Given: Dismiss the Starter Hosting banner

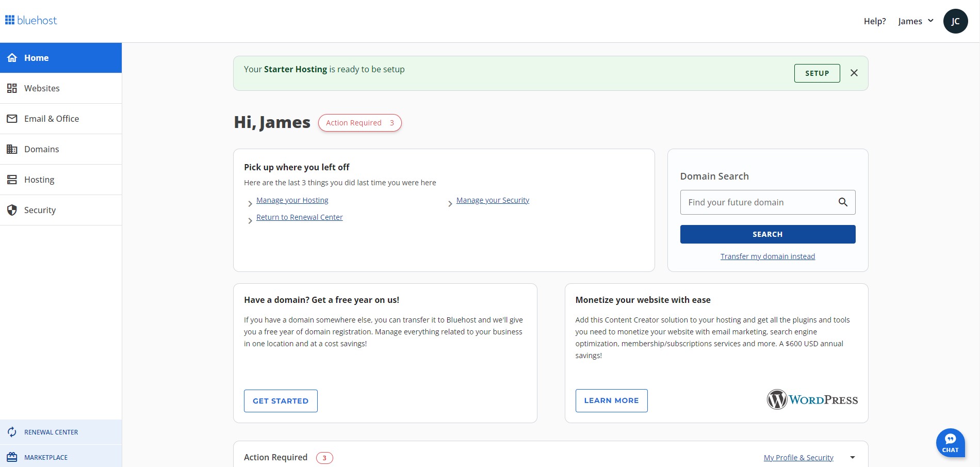Looking at the screenshot, I should coord(854,73).
